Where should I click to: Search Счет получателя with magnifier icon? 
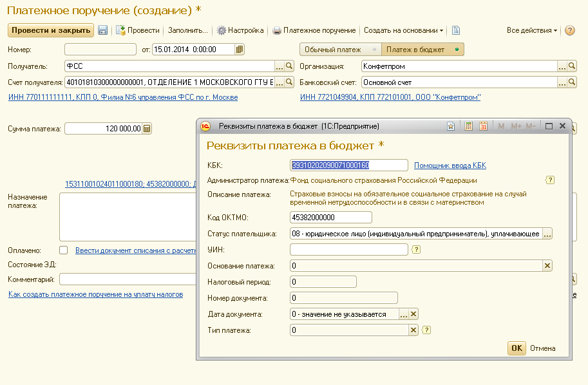289,82
